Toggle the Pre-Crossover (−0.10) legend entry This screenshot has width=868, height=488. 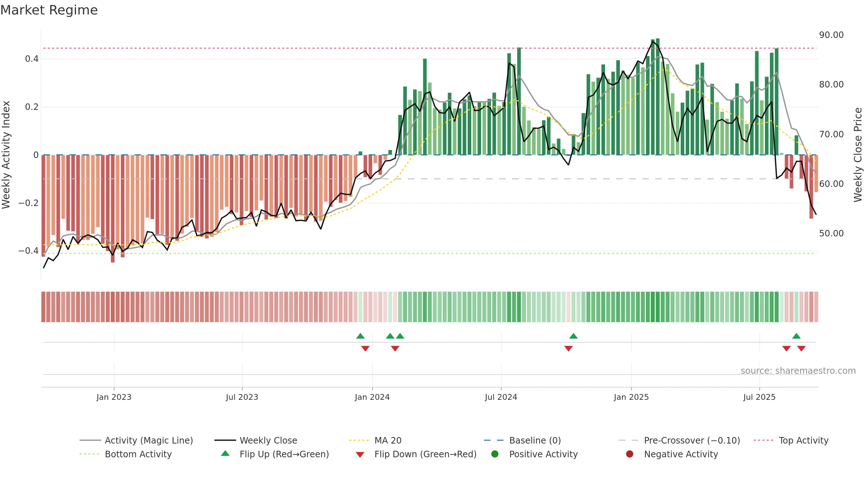click(679, 440)
